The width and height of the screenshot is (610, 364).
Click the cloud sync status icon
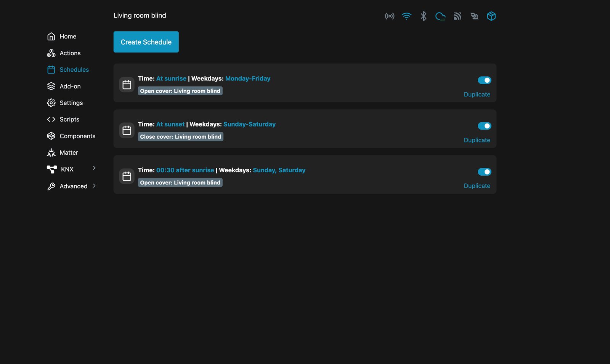click(x=440, y=16)
